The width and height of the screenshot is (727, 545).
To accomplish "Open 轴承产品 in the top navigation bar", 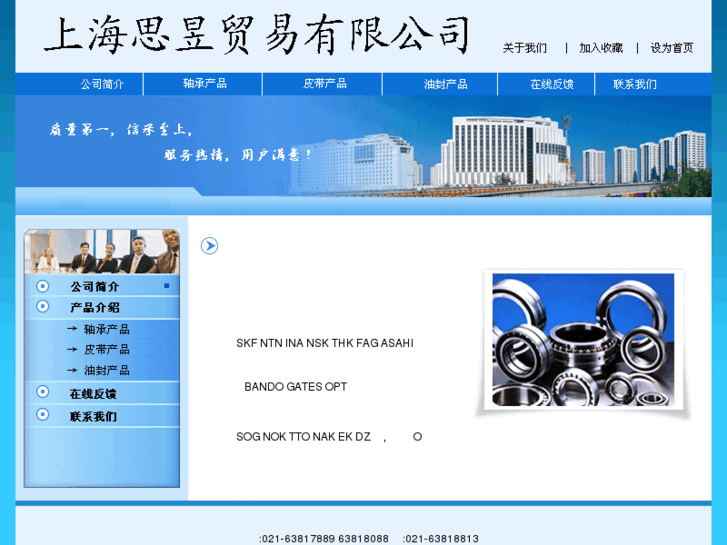I will point(204,83).
